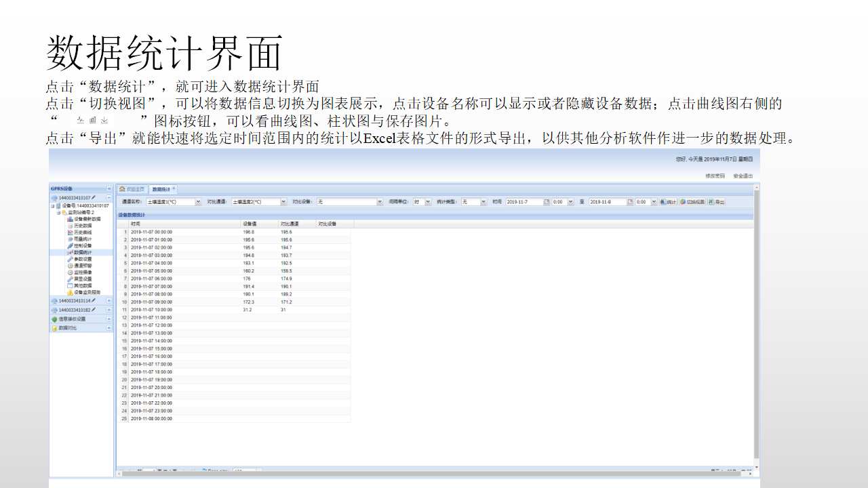The image size is (868, 488).
Task: Open the 间隔单位 interval unit dropdown
Action: tap(427, 202)
